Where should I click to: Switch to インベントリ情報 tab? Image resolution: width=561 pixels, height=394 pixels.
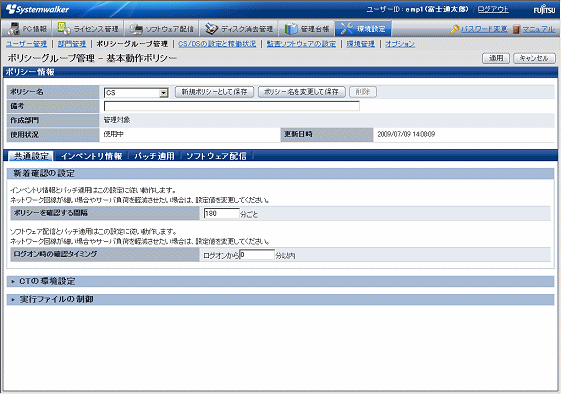[x=92, y=156]
